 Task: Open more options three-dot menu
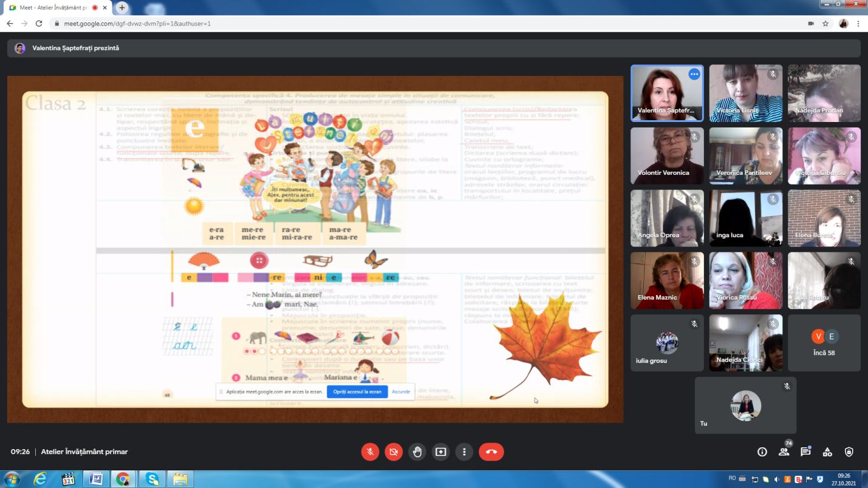(x=464, y=452)
